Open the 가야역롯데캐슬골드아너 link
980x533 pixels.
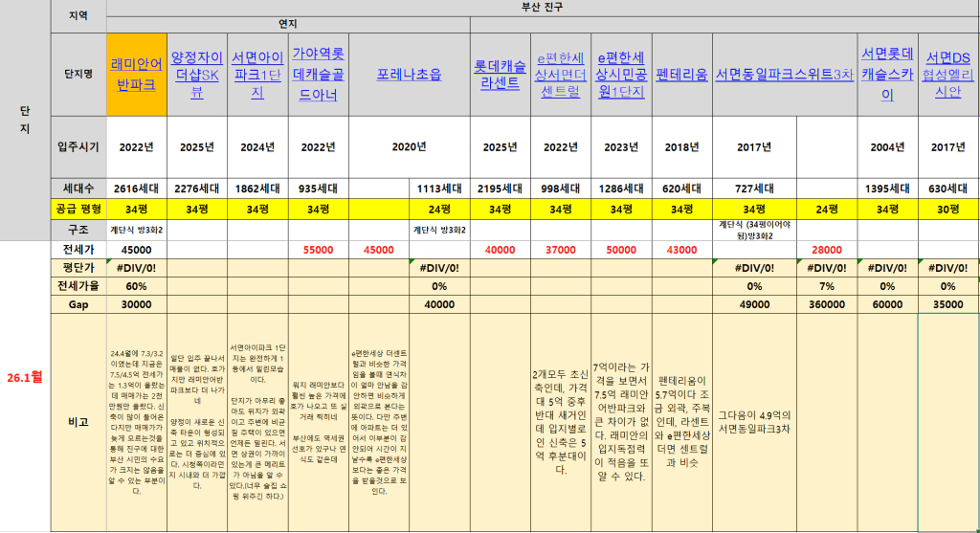[x=318, y=75]
